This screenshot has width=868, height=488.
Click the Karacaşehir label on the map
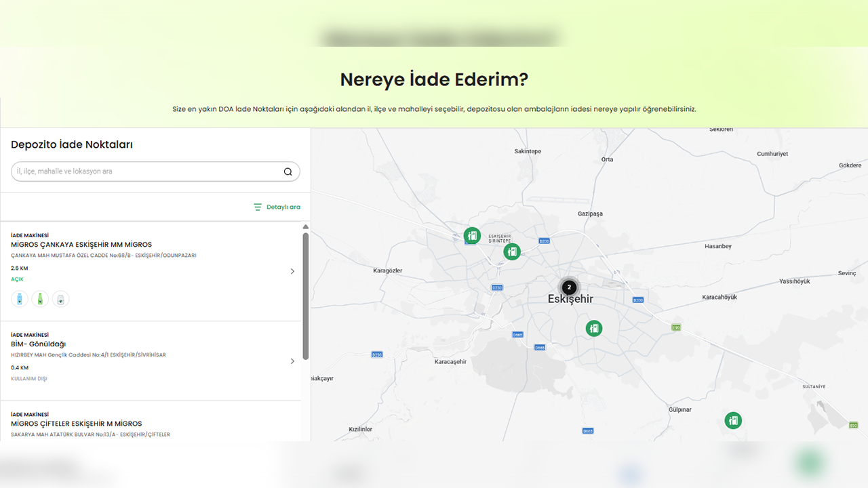[451, 362]
